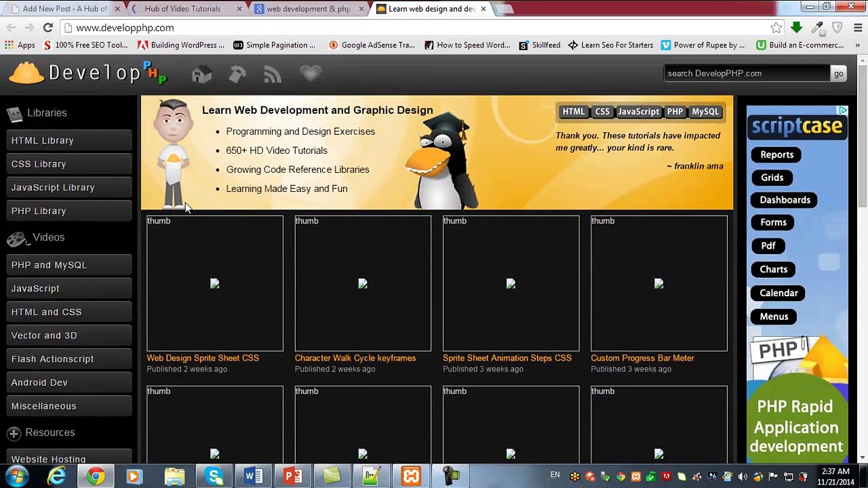Open 'Character Walk Cycle keyframes' link

click(x=355, y=358)
